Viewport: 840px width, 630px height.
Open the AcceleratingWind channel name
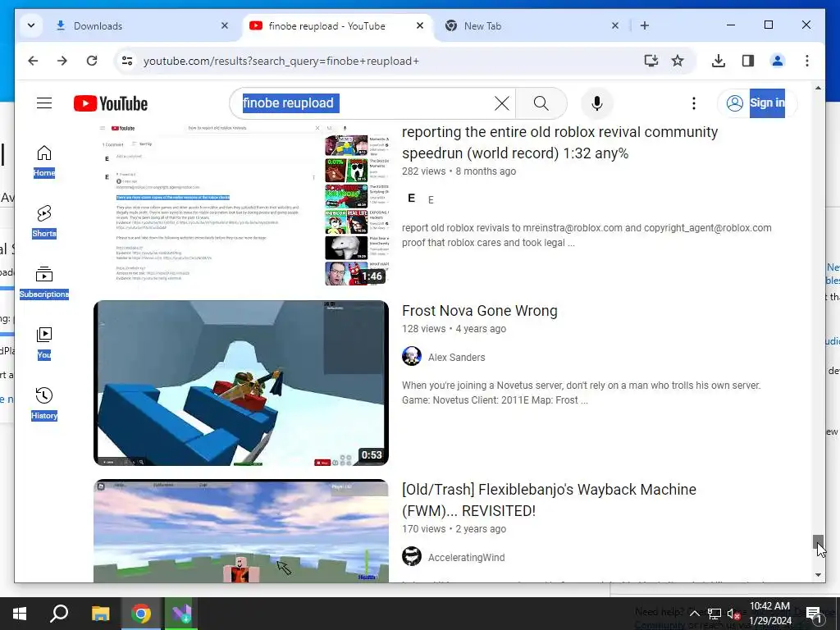pos(466,558)
